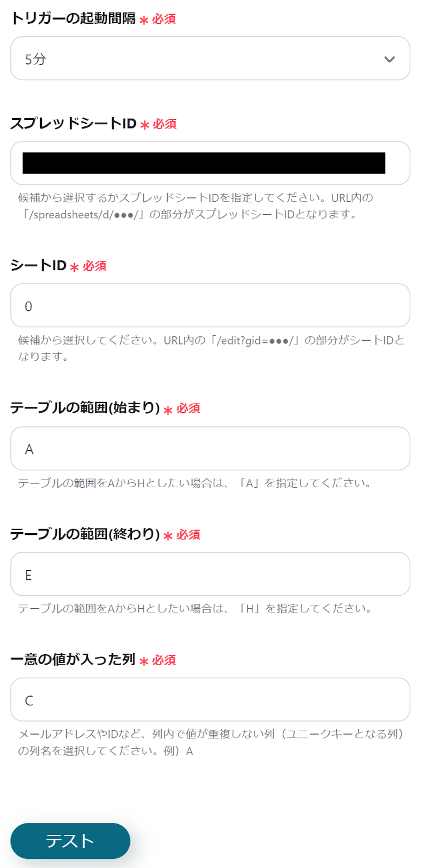Select the テーブルの範囲(終わり) field with value E

click(x=210, y=574)
